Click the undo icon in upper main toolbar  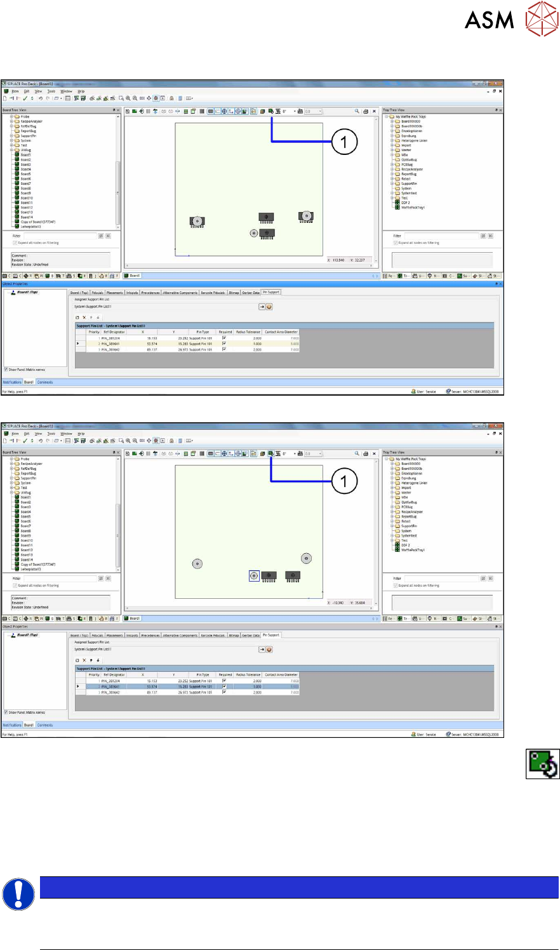click(x=40, y=98)
